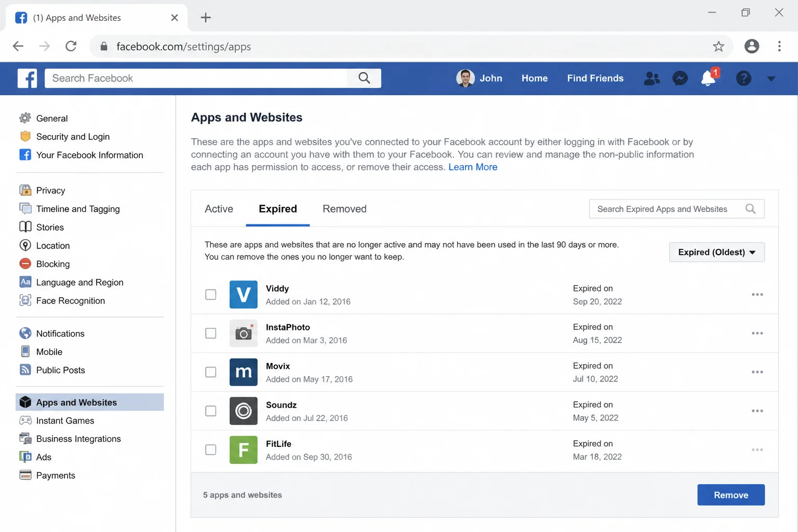Screen dimensions: 798x532
Task: Open Face Recognition settings
Action: click(71, 301)
